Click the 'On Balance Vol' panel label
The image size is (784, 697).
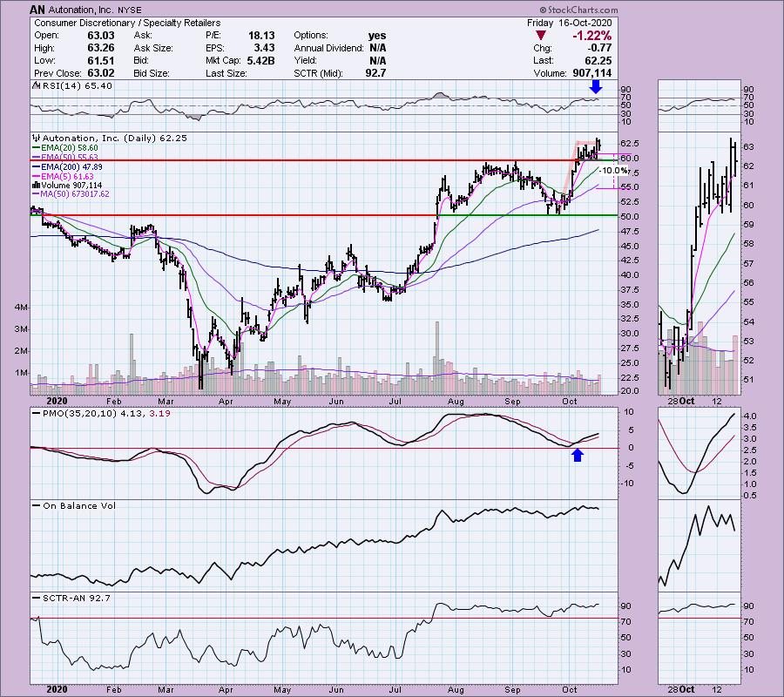tap(79, 506)
